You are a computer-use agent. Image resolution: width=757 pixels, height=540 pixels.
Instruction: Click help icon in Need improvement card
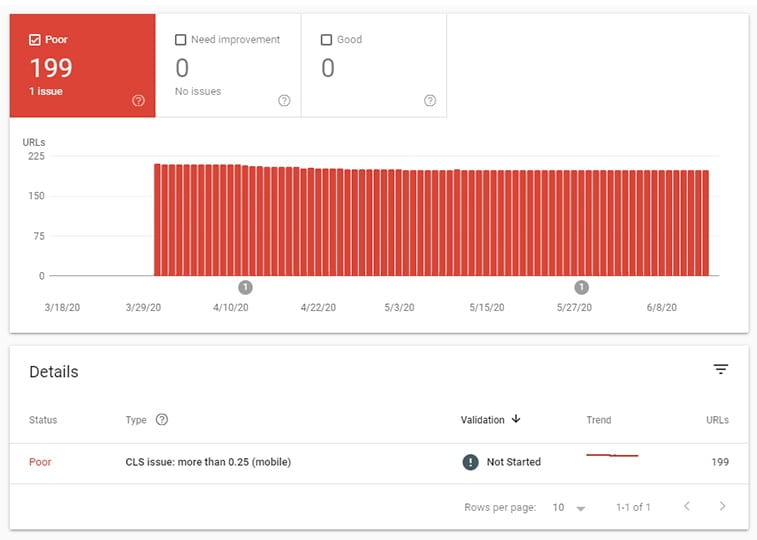click(x=284, y=100)
